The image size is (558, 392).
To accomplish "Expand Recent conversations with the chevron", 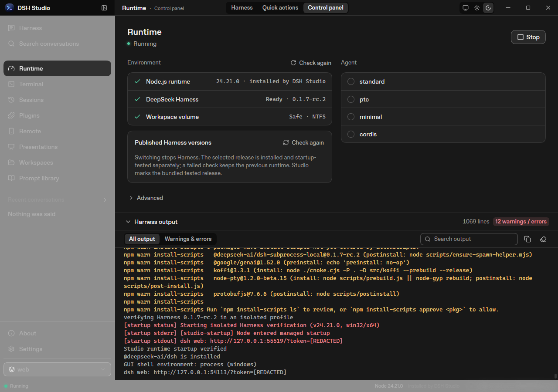I will tap(105, 200).
